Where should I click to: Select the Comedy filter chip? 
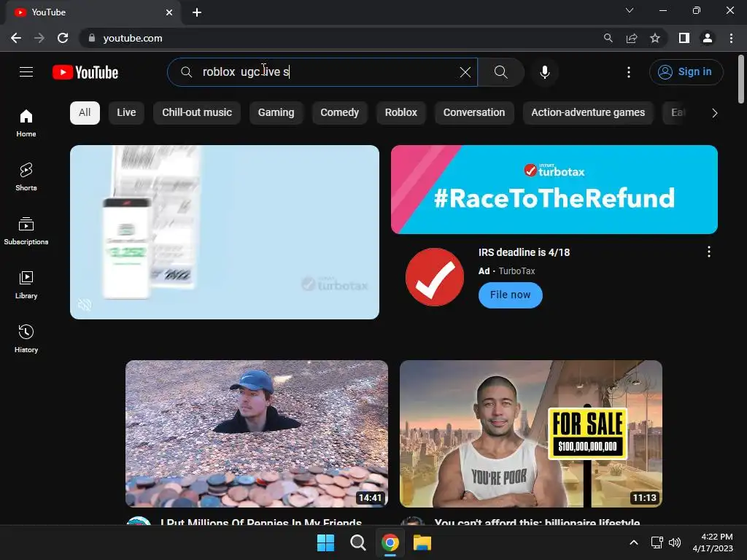[339, 113]
